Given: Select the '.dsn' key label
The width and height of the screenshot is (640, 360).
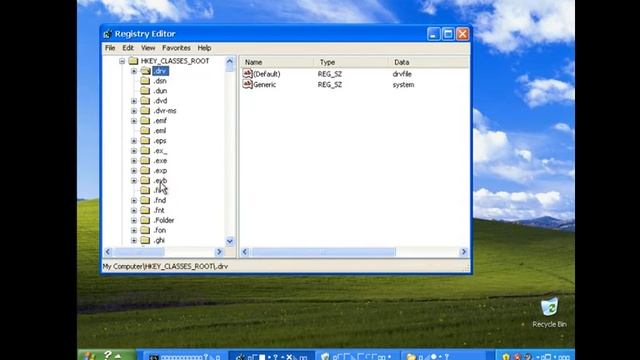Looking at the screenshot, I should (160, 81).
